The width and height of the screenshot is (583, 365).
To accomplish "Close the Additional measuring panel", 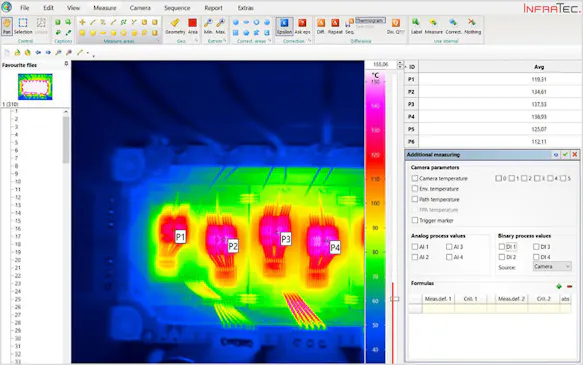I will (575, 155).
